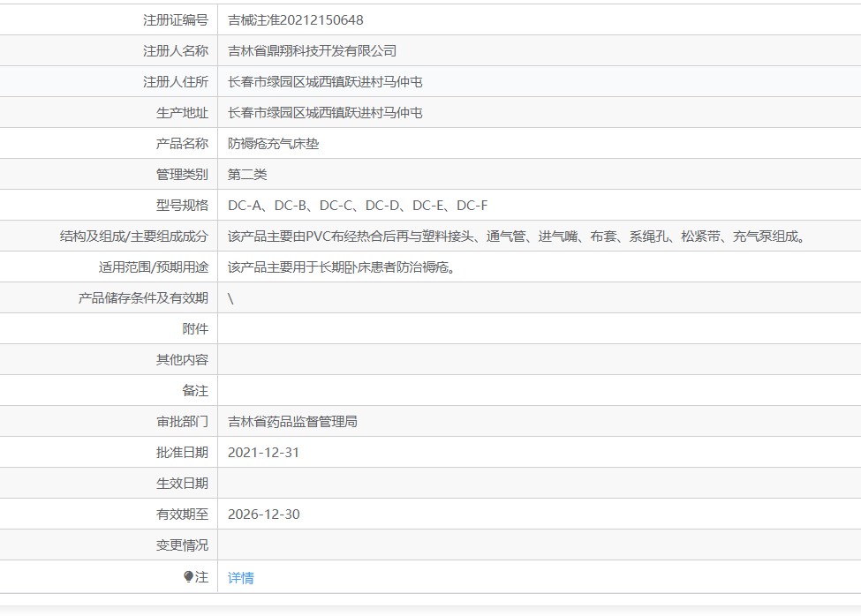Click expiry date 2026-12-30
This screenshot has width=861, height=616.
[263, 514]
